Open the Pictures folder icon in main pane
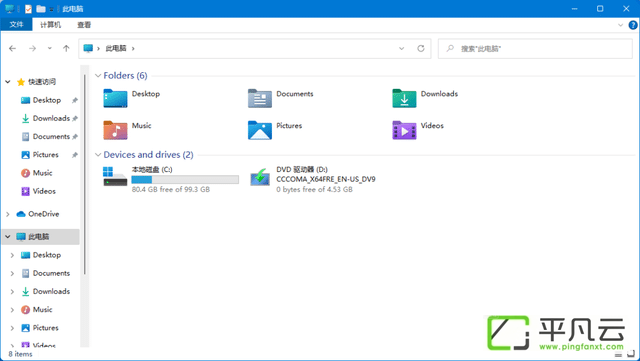 click(x=260, y=130)
